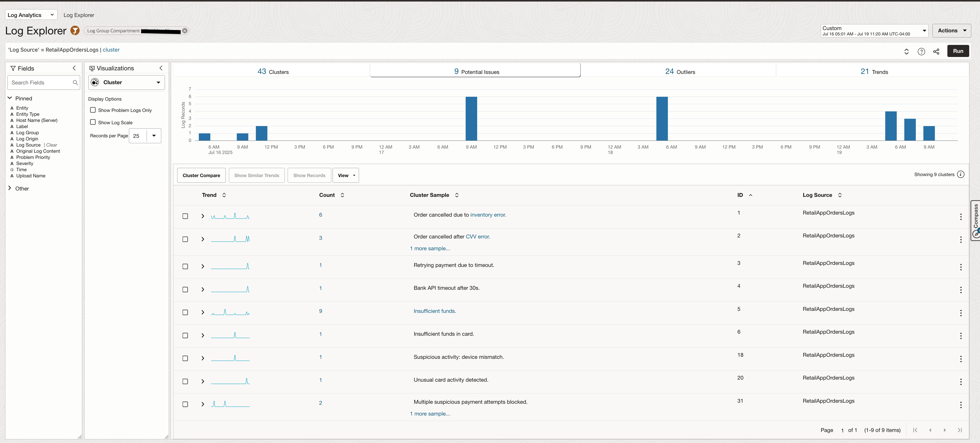Click the orange filter icon beside Log Explorer
The height and width of the screenshot is (443, 980).
[x=75, y=31]
